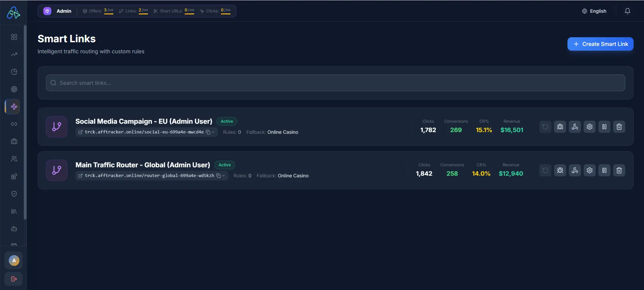Click the Main Traffic Router - Global title
Screen dimensions: 644x290
143,165
